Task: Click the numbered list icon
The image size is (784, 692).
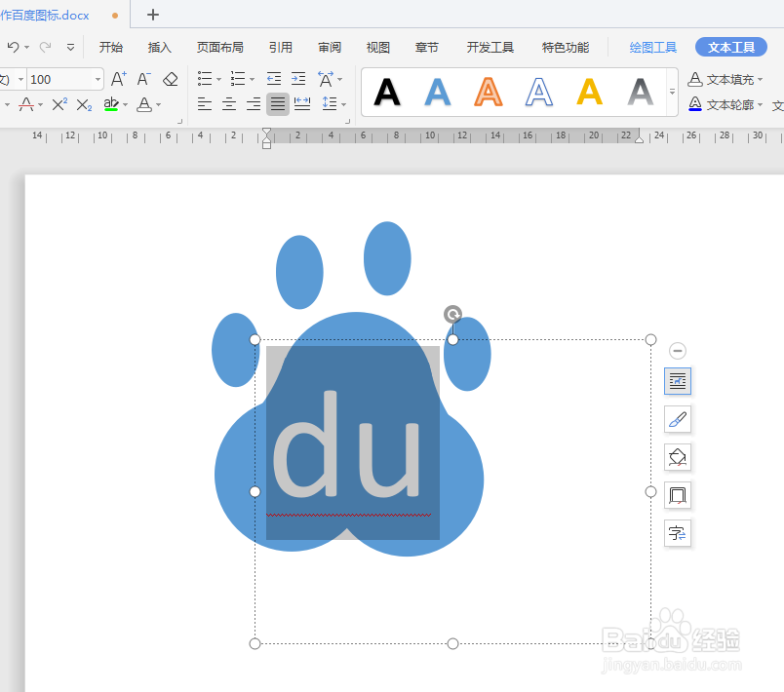Action: pyautogui.click(x=238, y=79)
